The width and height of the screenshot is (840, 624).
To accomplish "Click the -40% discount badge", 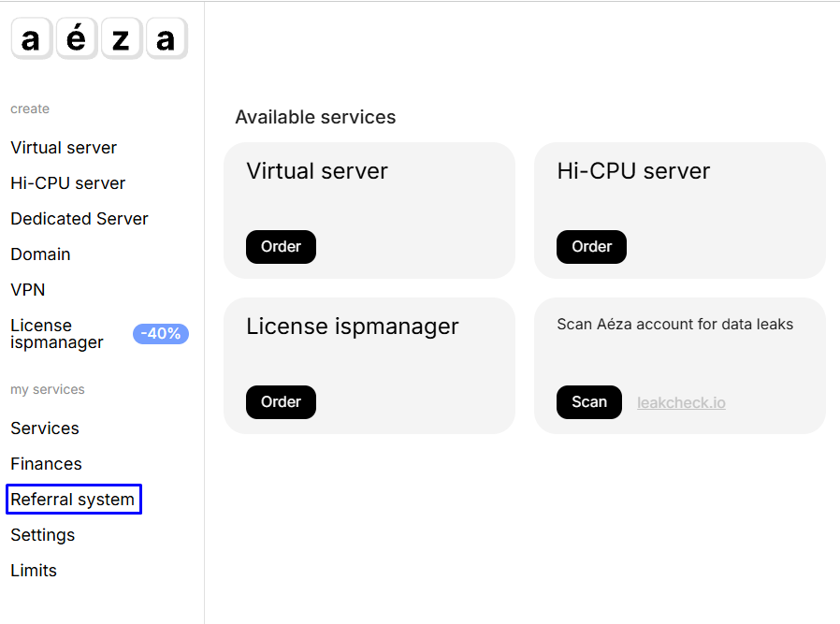I will (x=161, y=334).
